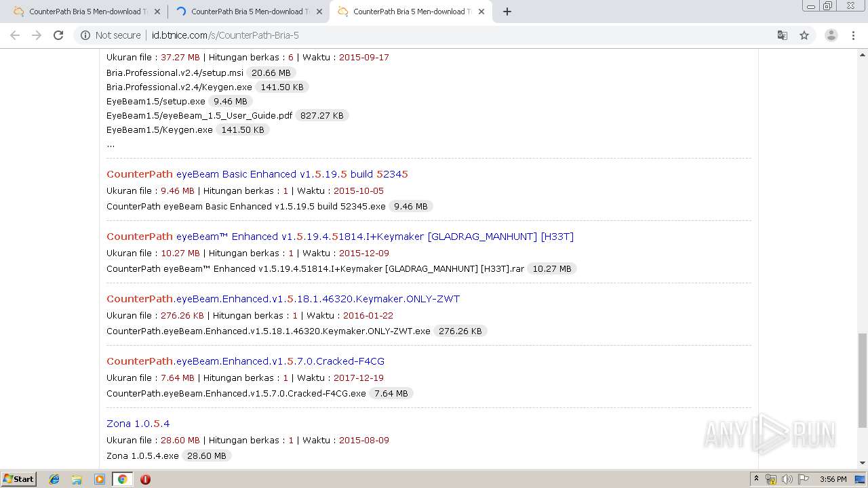Click the browser forward arrow
Image resolution: width=868 pixels, height=488 pixels.
pos(37,35)
